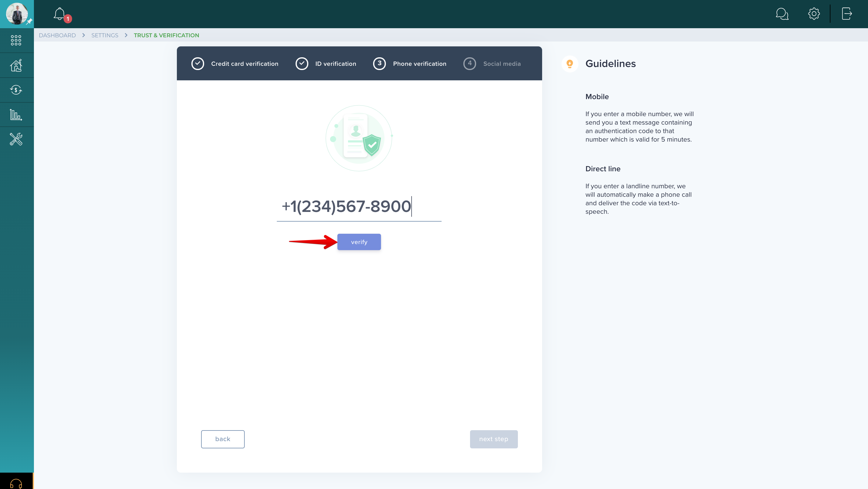Select Credit card verification step

point(235,64)
